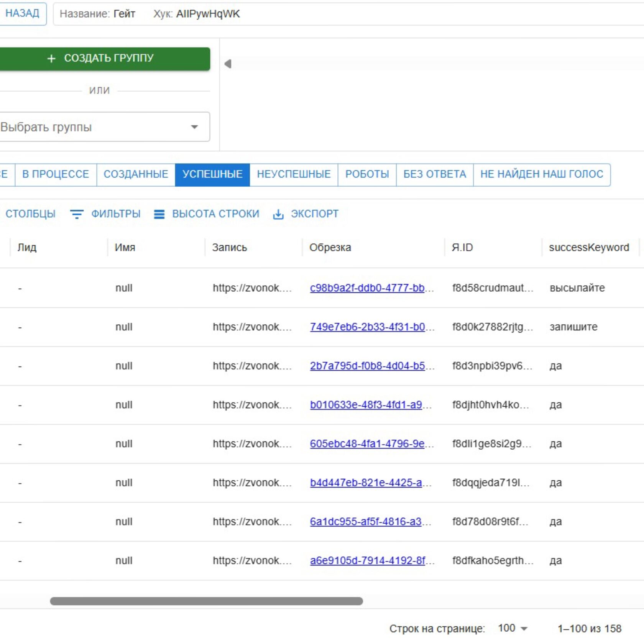Sort by the successKeyword column header
Viewport: 644px width, 644px height.
589,248
